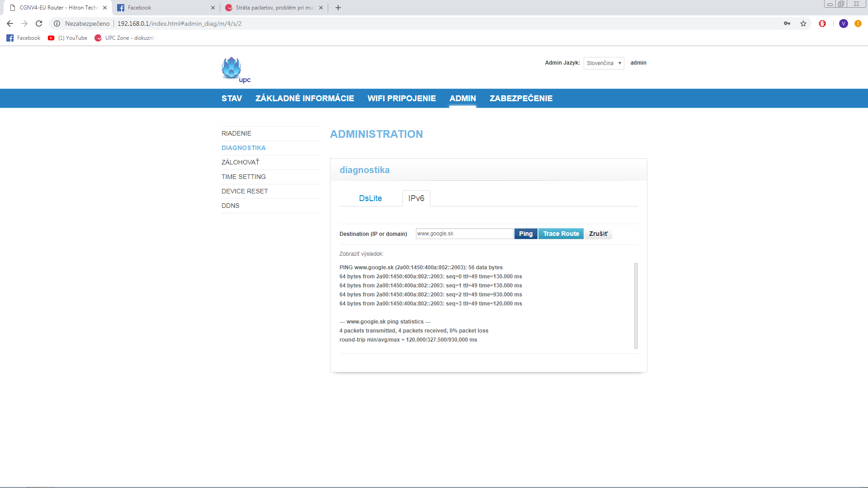Click the seq=3 time=120.000 ms line

(x=430, y=304)
